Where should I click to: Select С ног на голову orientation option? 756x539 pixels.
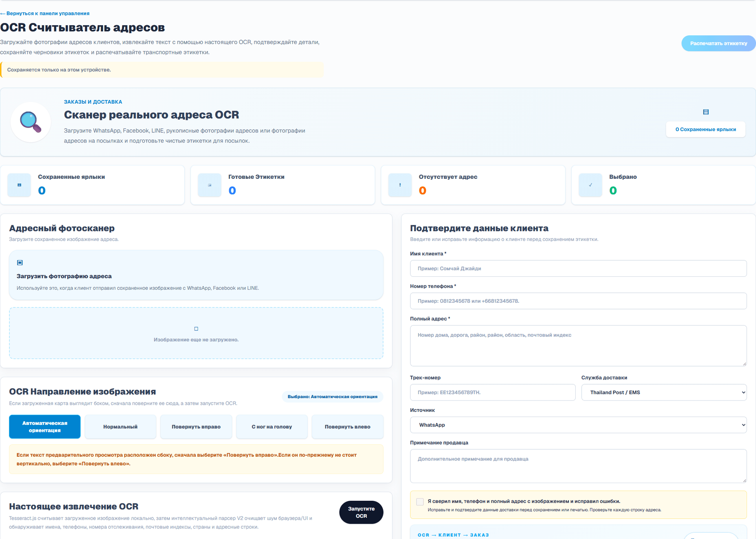(x=272, y=427)
